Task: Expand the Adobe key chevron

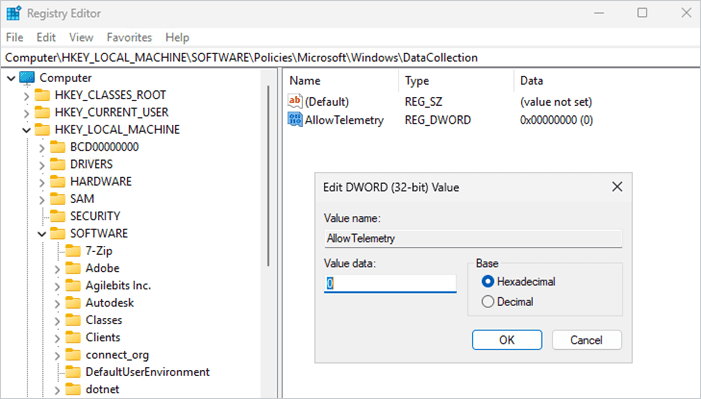Action: point(57,269)
